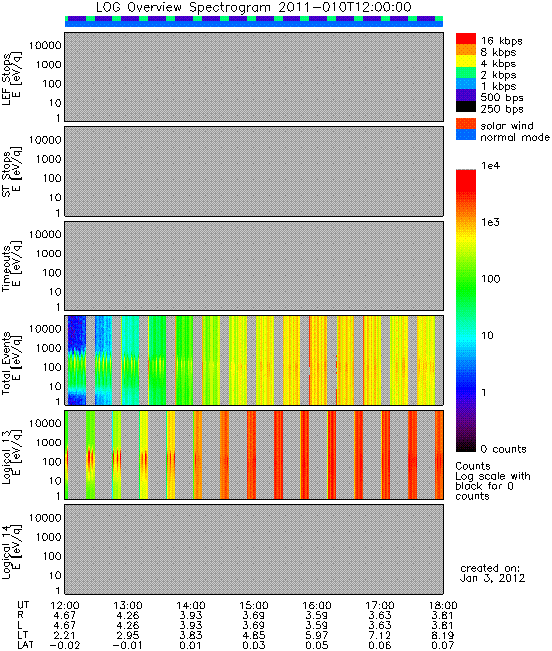
Task: Click the 18:00 UT time label
Action: point(443,605)
